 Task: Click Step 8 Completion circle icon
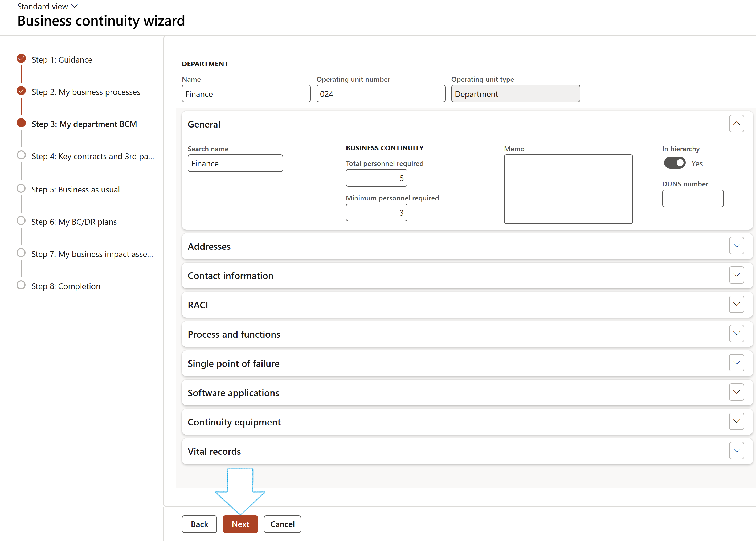click(21, 285)
